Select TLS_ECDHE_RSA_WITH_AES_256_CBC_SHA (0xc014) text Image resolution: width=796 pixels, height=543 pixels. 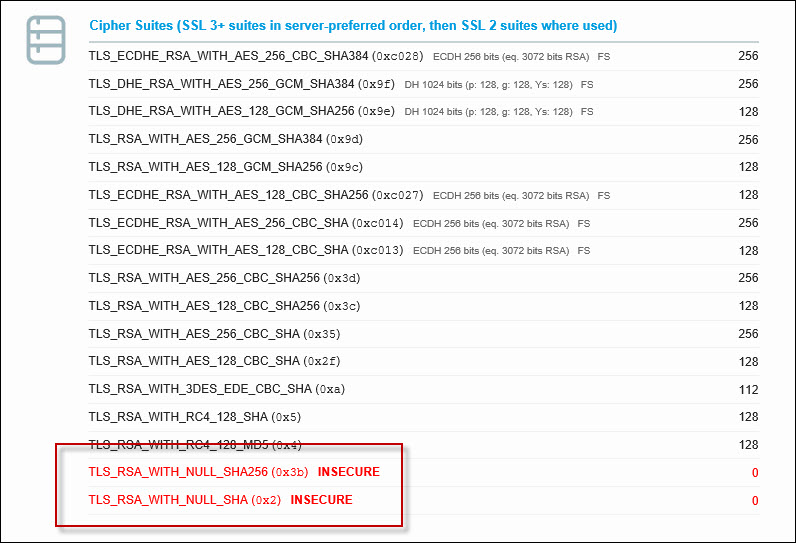coord(246,223)
